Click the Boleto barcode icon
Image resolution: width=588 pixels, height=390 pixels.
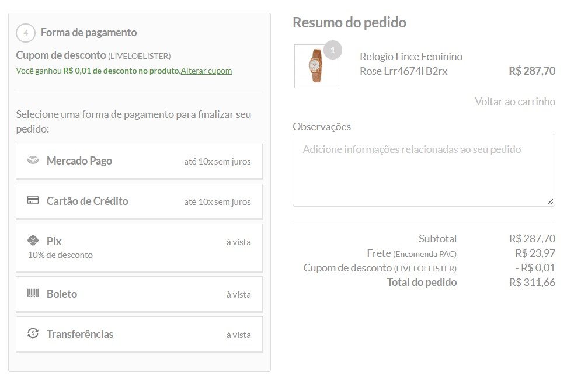[x=33, y=293]
